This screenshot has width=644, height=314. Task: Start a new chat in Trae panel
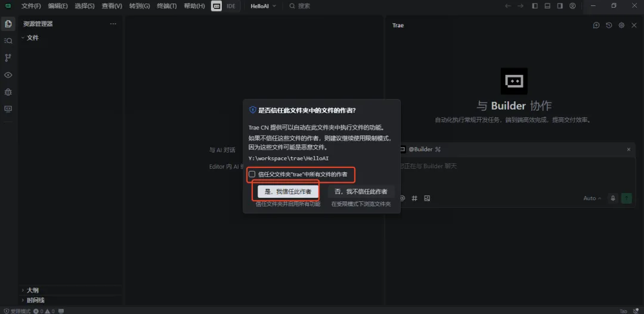click(596, 25)
